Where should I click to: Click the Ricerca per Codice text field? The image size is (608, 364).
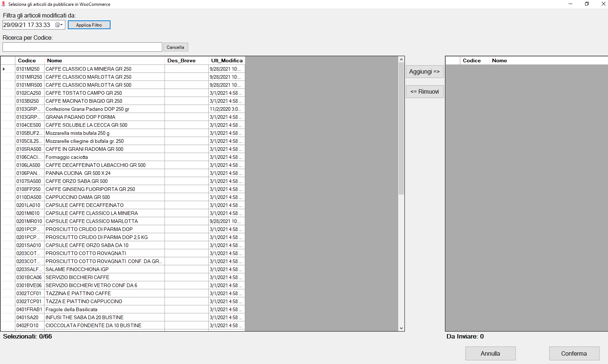82,47
